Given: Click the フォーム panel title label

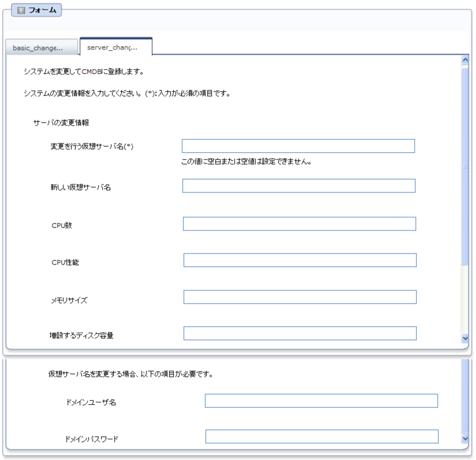Looking at the screenshot, I should 42,10.
